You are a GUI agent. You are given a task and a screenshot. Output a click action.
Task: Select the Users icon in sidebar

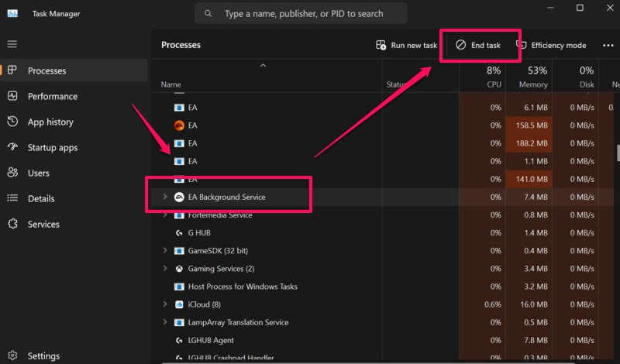[12, 173]
